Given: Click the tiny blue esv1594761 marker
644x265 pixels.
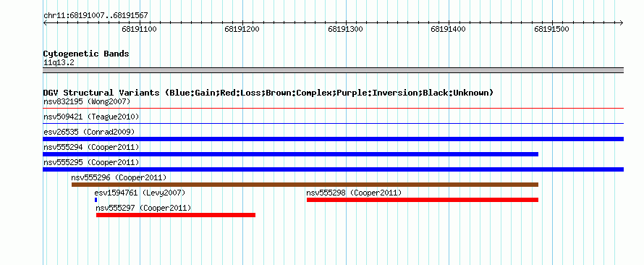Looking at the screenshot, I should [x=96, y=200].
